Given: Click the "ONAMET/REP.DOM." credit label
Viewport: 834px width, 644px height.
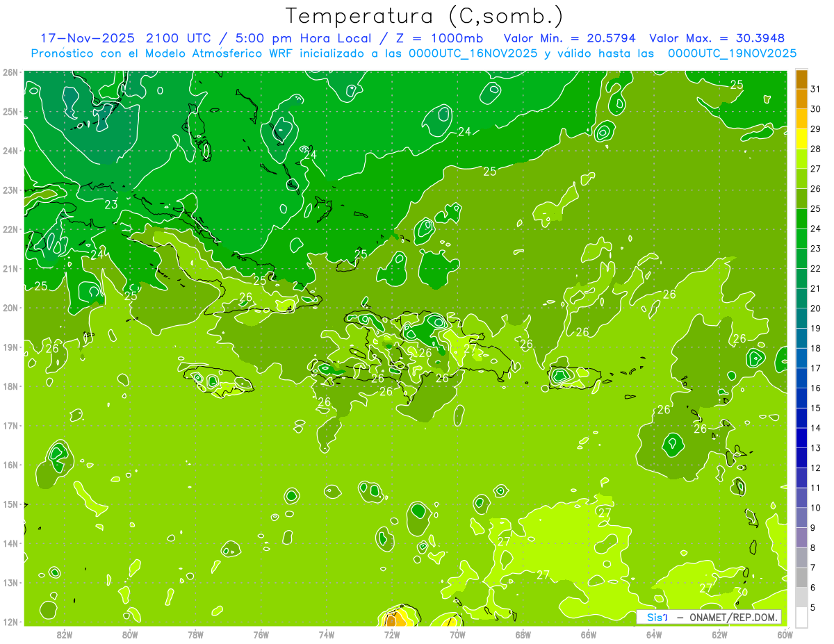Looking at the screenshot, I should pyautogui.click(x=733, y=618).
